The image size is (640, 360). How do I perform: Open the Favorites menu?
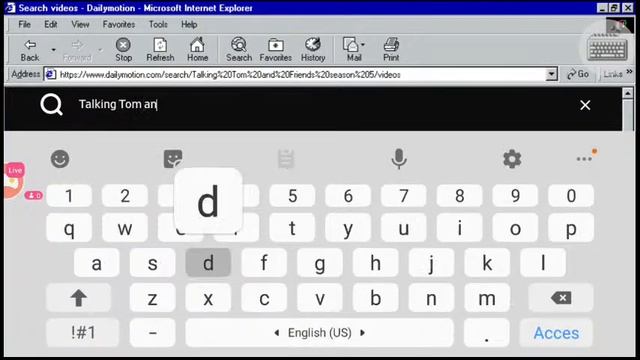tap(119, 24)
